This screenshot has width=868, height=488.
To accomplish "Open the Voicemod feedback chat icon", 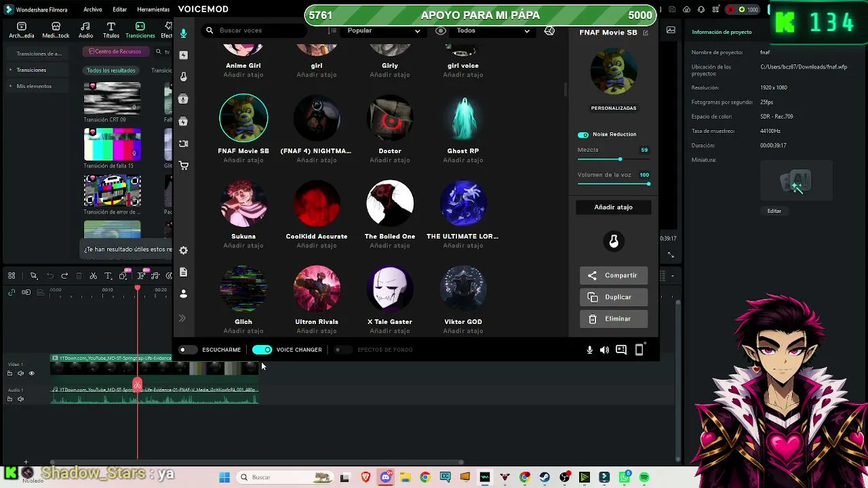I will pyautogui.click(x=621, y=350).
